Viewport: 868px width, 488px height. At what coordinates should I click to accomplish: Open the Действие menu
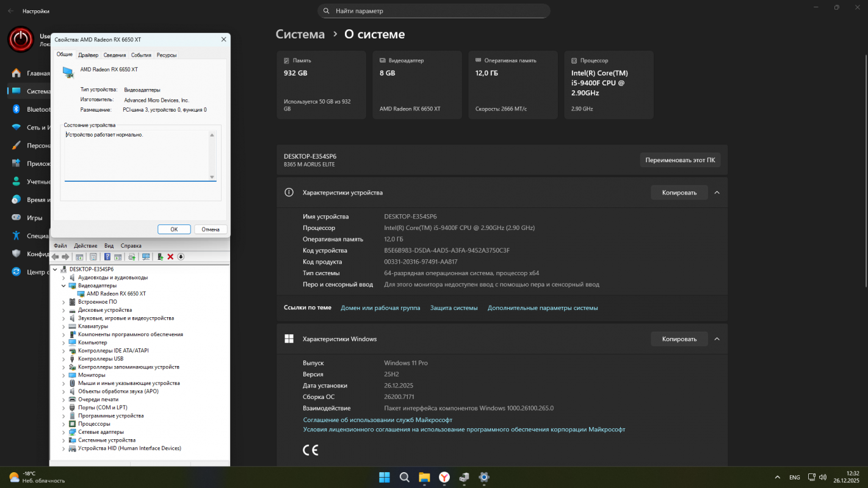pos(85,245)
